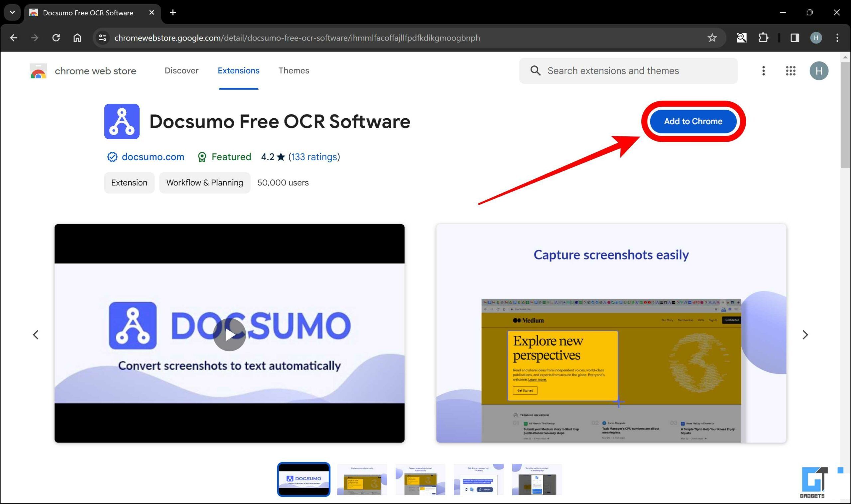Play the Docsumo intro video
The height and width of the screenshot is (504, 851).
(x=230, y=334)
